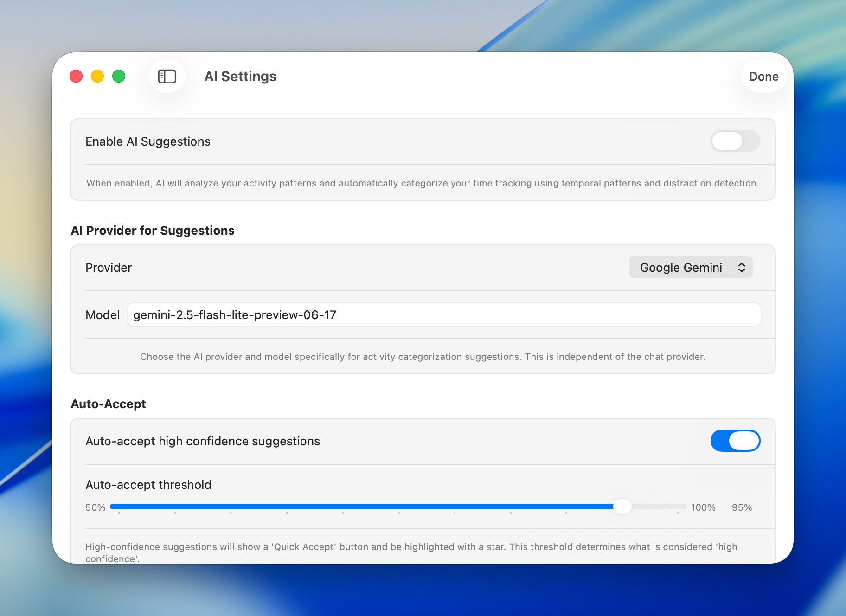Click the Done button

tap(763, 77)
